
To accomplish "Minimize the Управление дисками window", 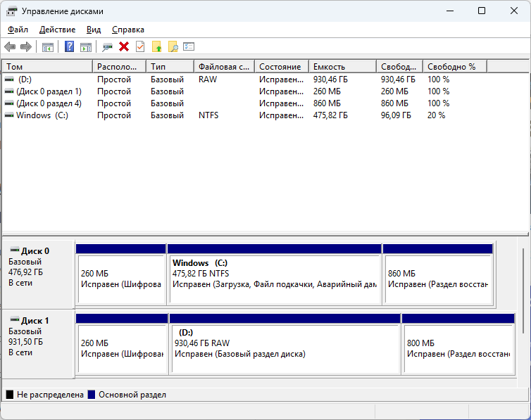I will click(x=450, y=11).
